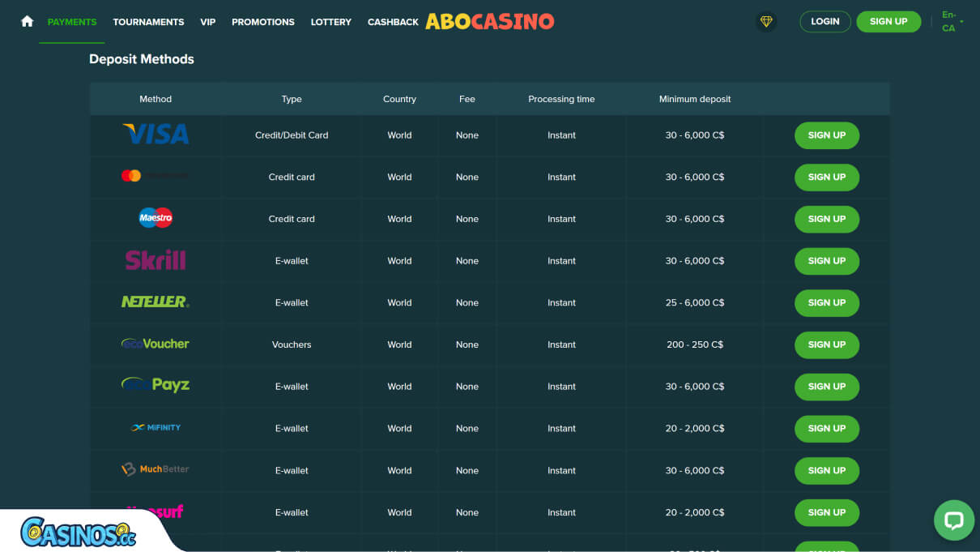Click None fee in ecoPayz row

click(467, 387)
